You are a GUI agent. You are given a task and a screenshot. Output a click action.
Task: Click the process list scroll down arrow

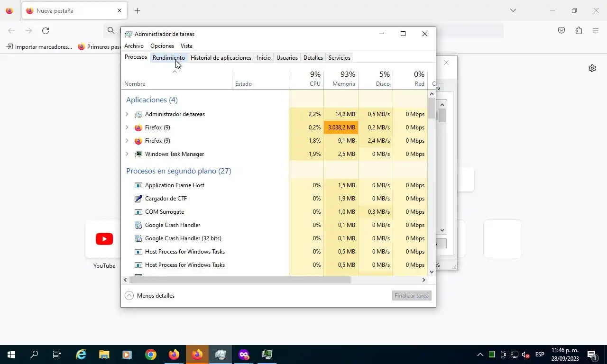[x=432, y=272]
